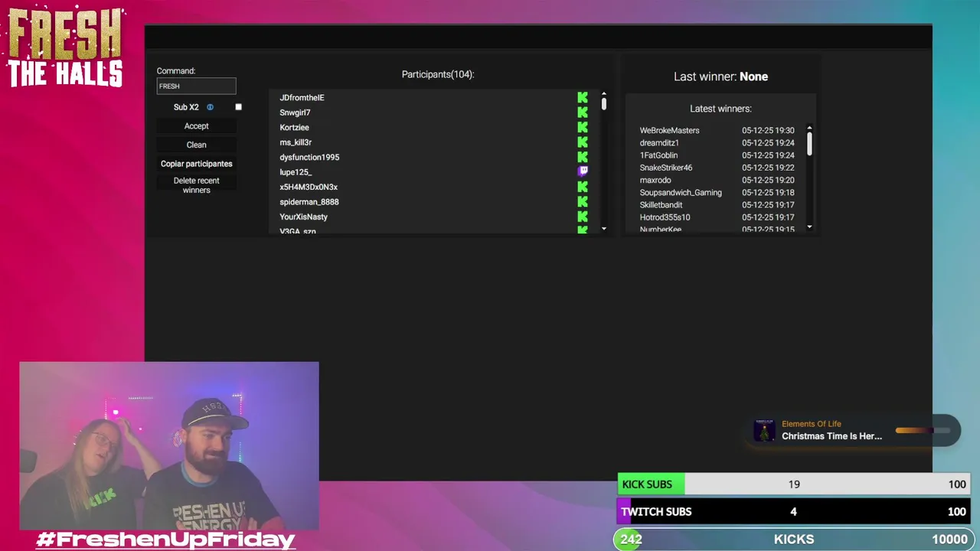Image resolution: width=980 pixels, height=551 pixels.
Task: Click the Command input field containing FRESH
Action: 196,86
